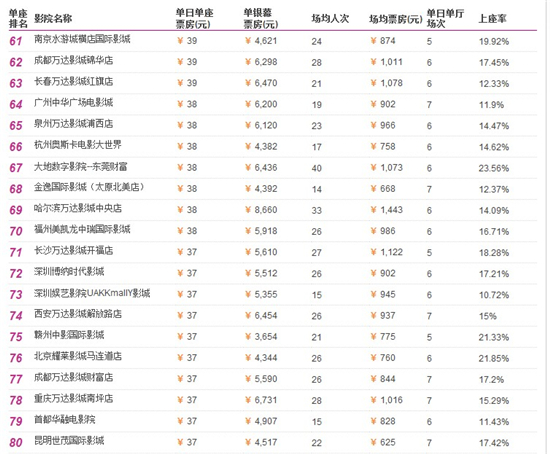Click 深圳博纳时代影城 name
Screen dimensions: 550x454
tap(69, 272)
